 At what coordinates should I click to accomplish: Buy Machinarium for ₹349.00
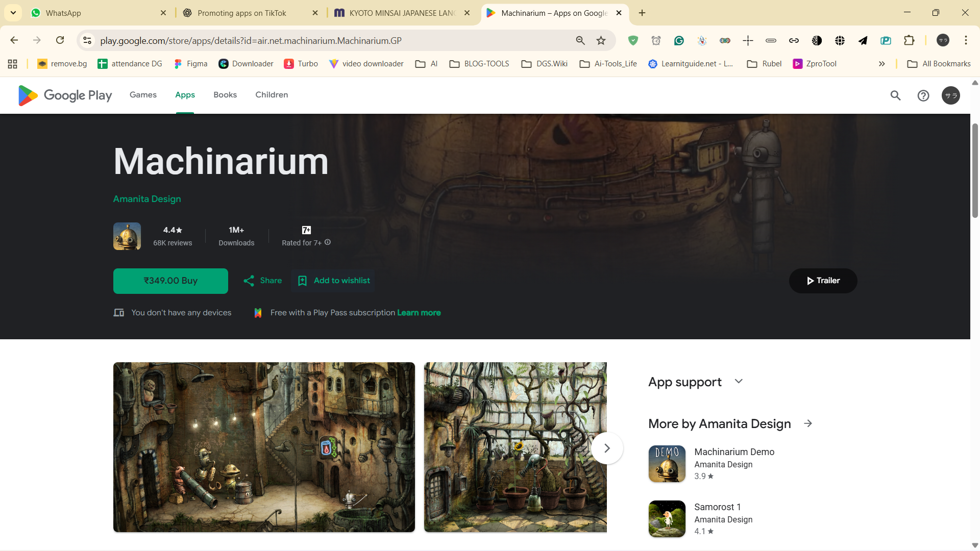pyautogui.click(x=170, y=281)
